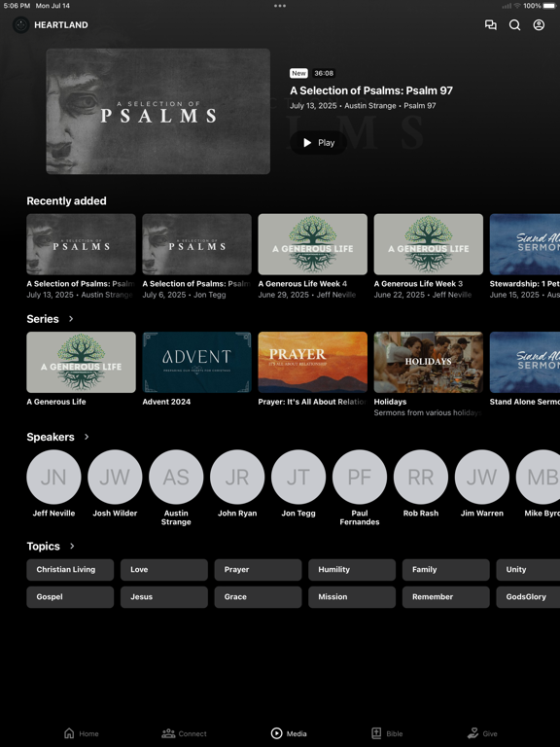The image size is (560, 747).
Task: Select speaker John Ryan avatar
Action: tap(237, 477)
